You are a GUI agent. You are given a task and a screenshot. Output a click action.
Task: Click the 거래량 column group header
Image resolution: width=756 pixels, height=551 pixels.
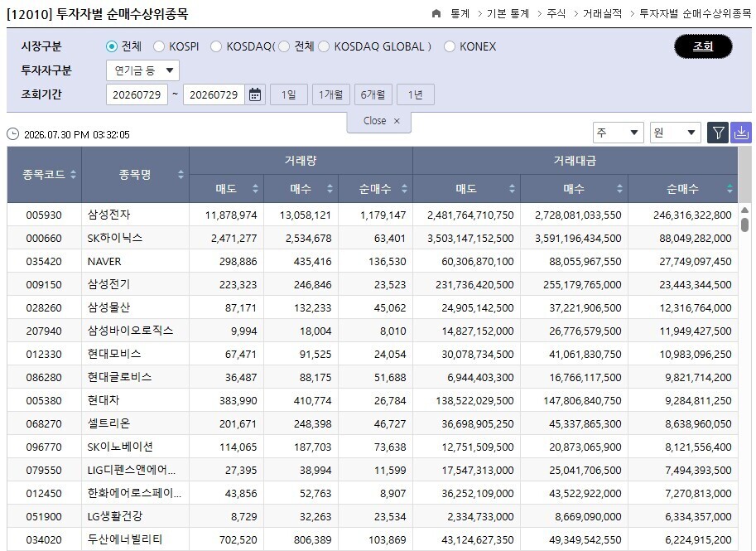click(x=301, y=161)
